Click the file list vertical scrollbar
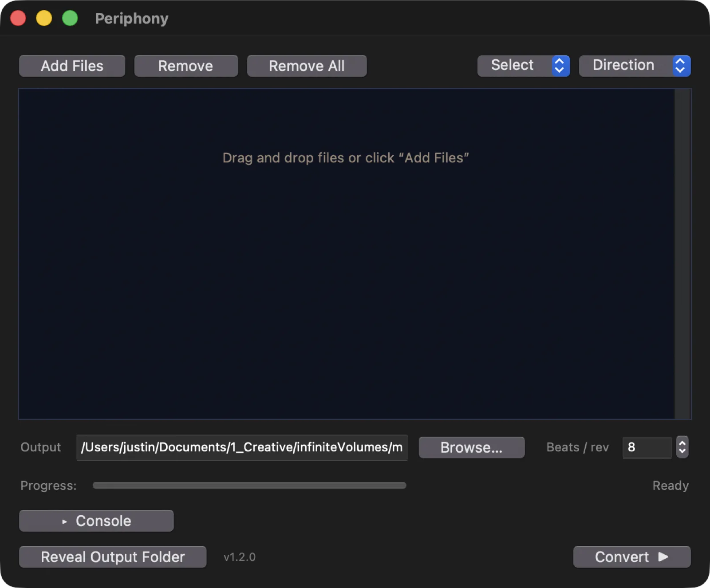The width and height of the screenshot is (710, 588). (683, 254)
